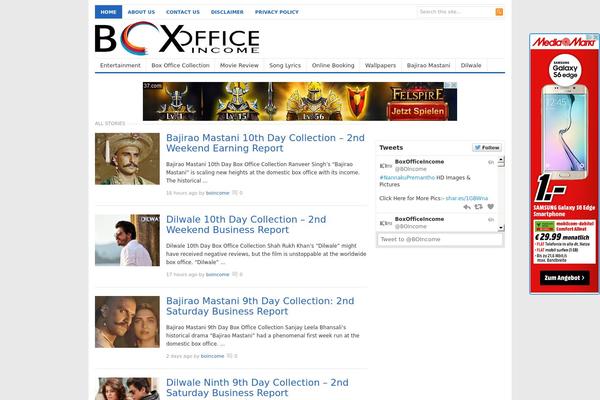Click the Box Office Income logo

[x=177, y=38]
